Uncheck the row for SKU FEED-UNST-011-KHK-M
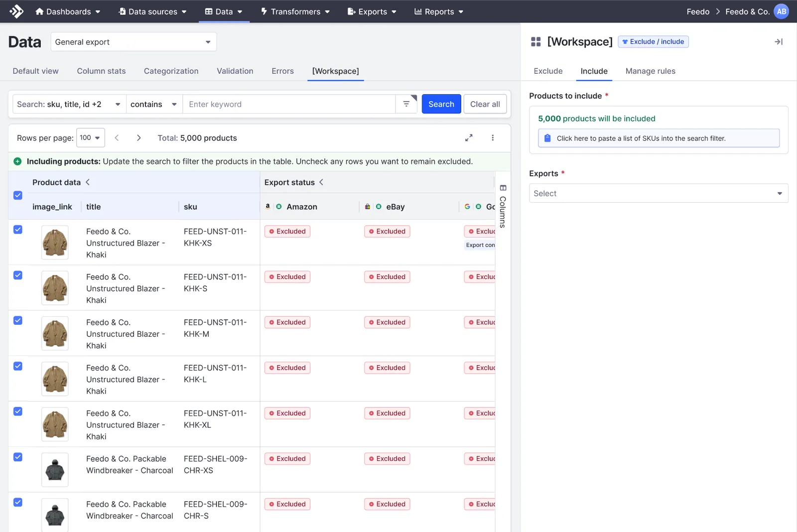Screen dimensions: 797x532 coord(18,320)
